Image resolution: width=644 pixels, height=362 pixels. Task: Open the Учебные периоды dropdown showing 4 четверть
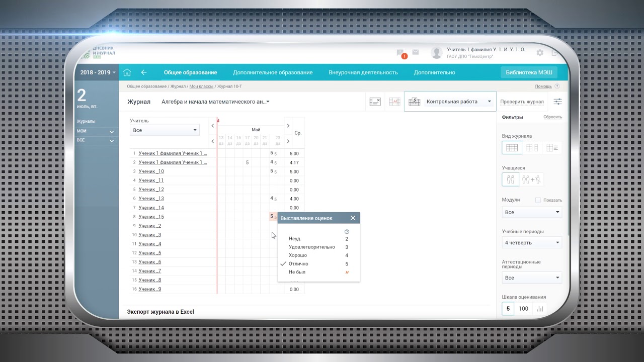click(x=532, y=243)
